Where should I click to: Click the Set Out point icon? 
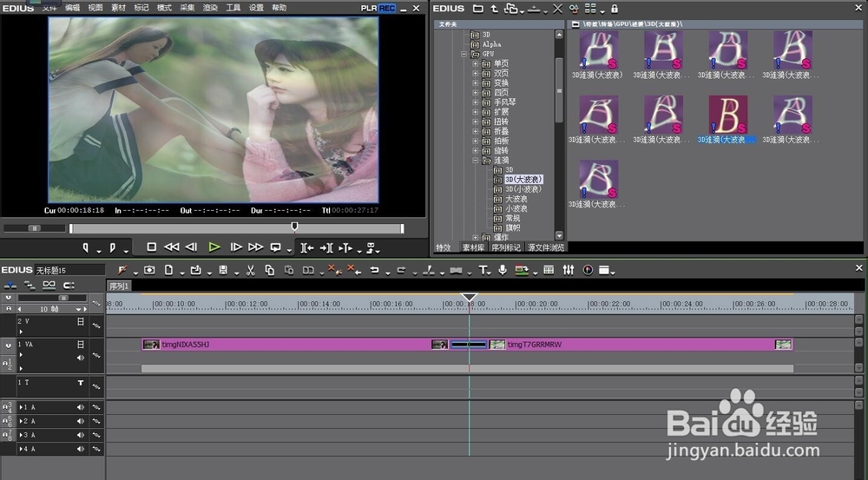(x=112, y=247)
